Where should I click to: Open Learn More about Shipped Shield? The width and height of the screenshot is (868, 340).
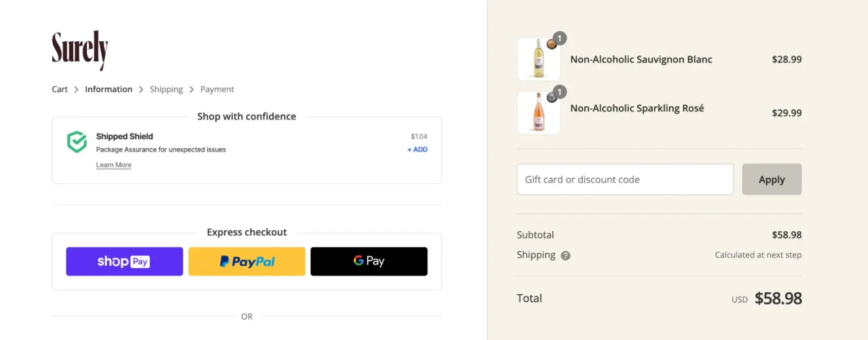(113, 165)
